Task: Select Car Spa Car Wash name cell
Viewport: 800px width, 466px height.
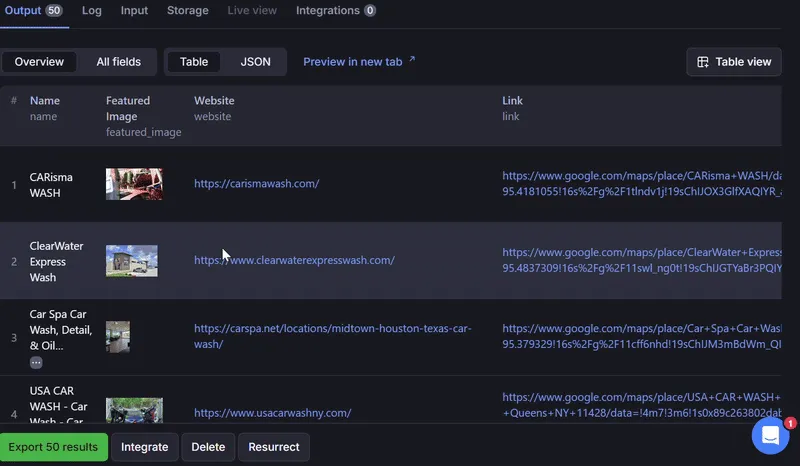Action: click(61, 330)
